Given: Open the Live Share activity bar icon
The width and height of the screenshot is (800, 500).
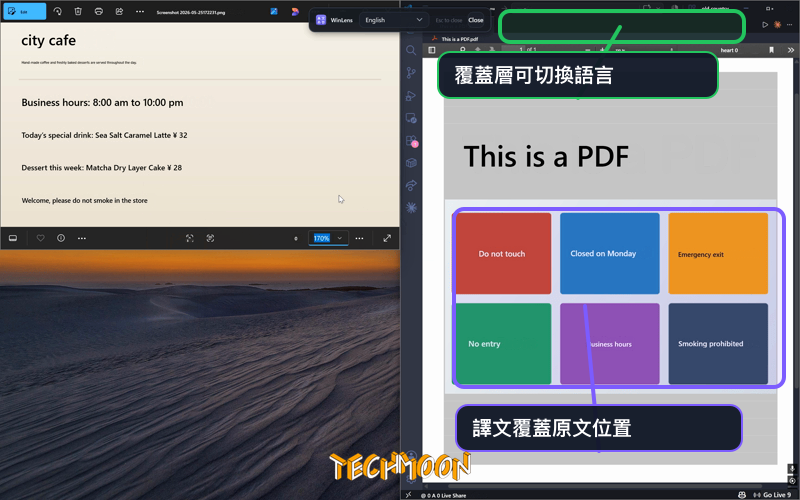Looking at the screenshot, I should coord(411,186).
